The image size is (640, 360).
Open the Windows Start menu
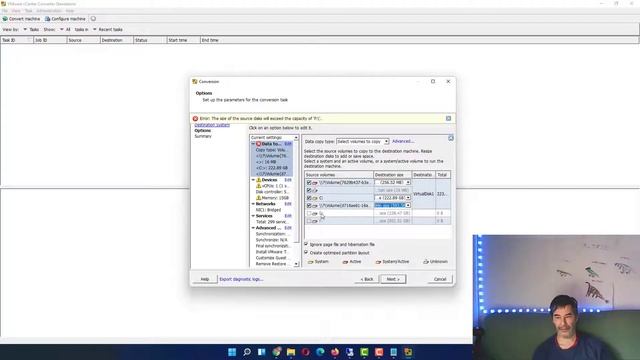coord(232,352)
